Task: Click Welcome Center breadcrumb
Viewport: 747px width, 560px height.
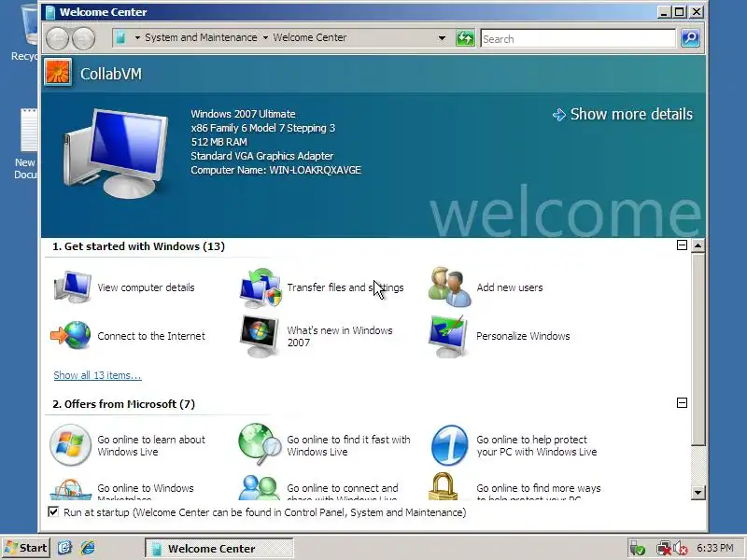Action: (310, 37)
